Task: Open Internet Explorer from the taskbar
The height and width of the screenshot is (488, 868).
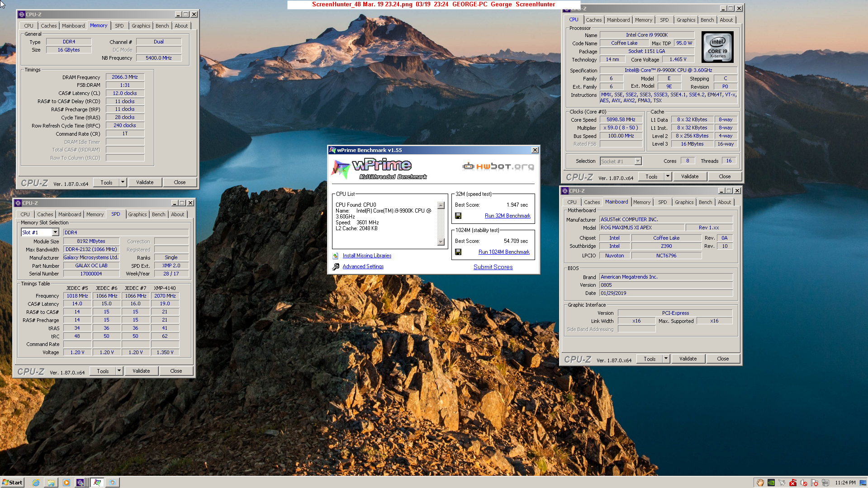Action: [x=36, y=483]
